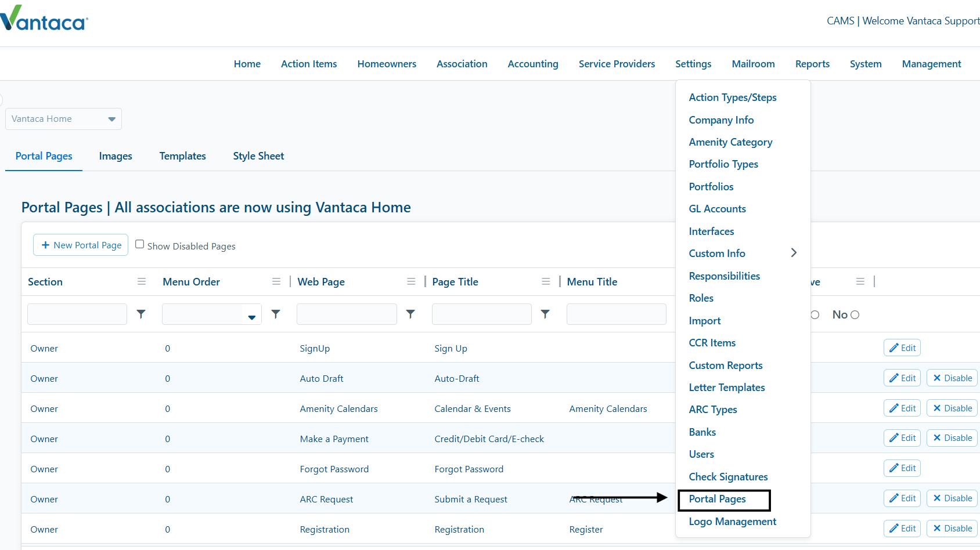The image size is (980, 550).
Task: Open the Vantaca Home dropdown
Action: pyautogui.click(x=64, y=119)
